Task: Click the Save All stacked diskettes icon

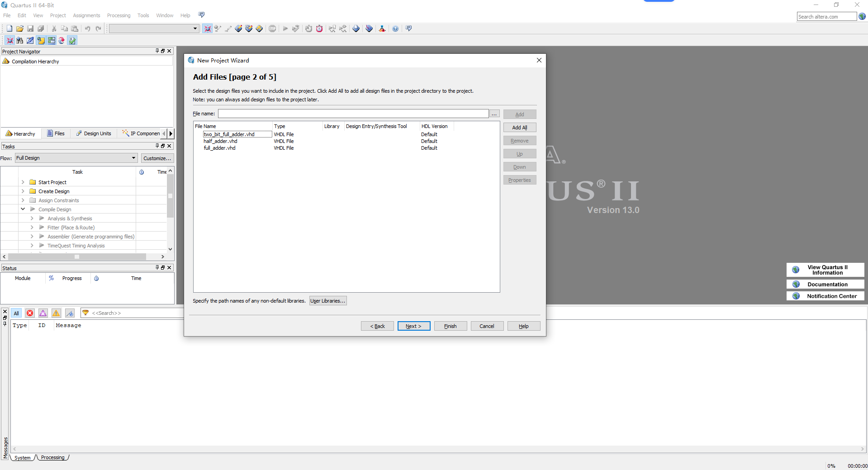Action: [41, 28]
